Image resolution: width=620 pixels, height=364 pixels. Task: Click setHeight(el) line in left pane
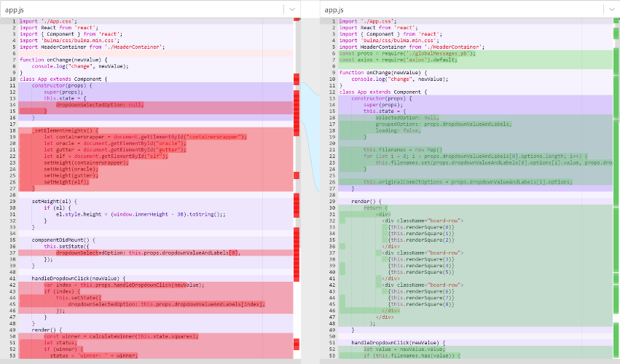pyautogui.click(x=54, y=201)
